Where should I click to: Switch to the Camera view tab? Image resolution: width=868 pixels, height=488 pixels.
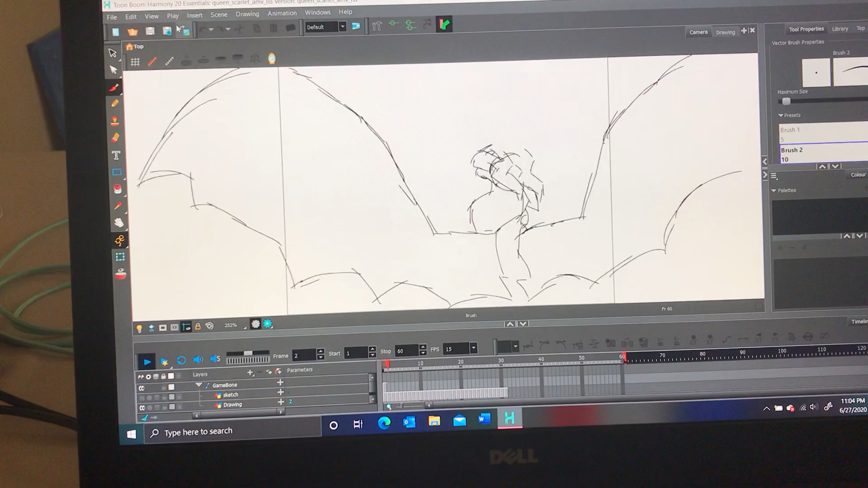[698, 32]
